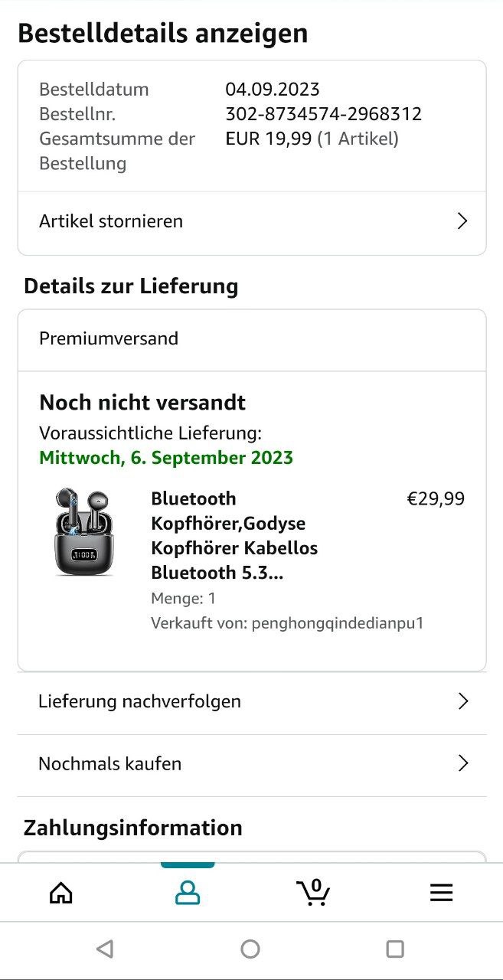Viewport: 503px width, 980px height.
Task: Select the Lieferung nachverfolgen row
Action: pos(252,701)
